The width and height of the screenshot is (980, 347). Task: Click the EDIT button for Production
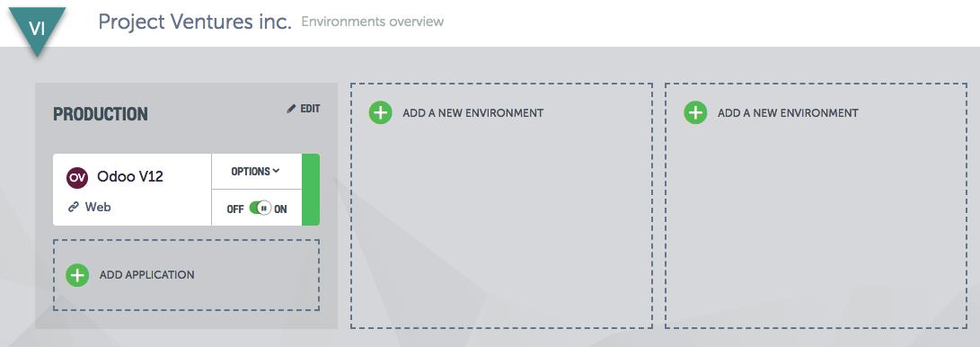click(304, 109)
